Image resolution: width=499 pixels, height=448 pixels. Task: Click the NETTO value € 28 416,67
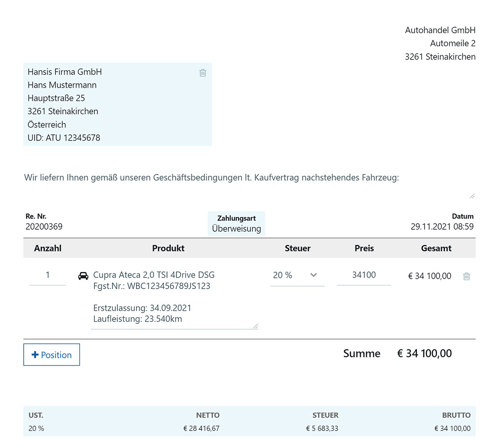201,428
